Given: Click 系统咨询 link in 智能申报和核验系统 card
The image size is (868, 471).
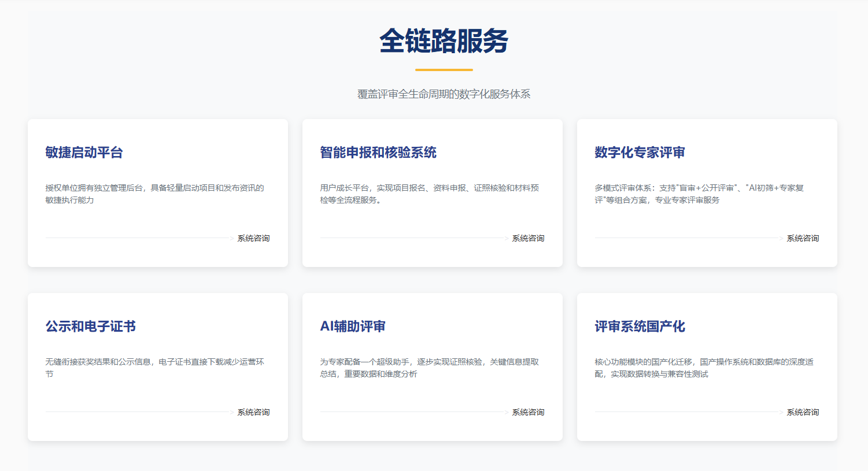Looking at the screenshot, I should (528, 238).
